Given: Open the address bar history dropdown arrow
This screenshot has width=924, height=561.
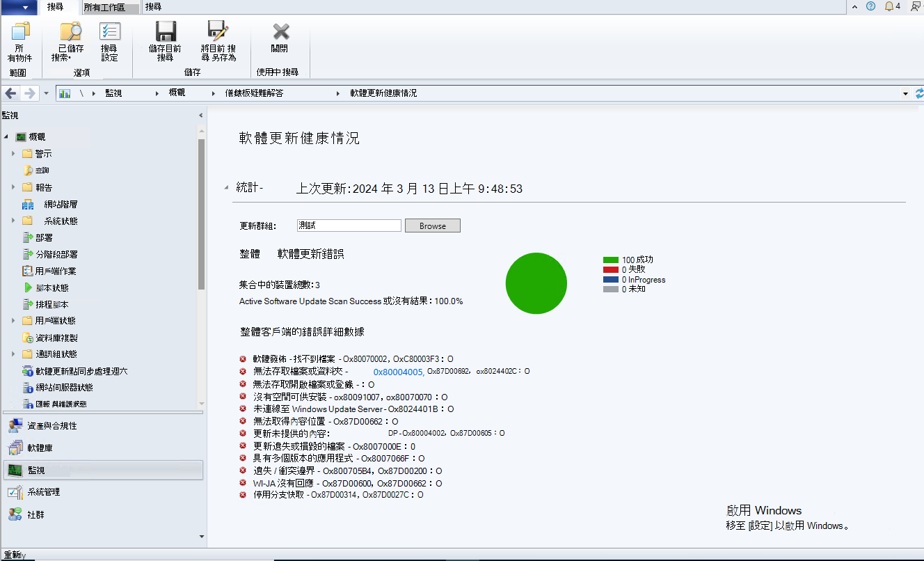Looking at the screenshot, I should point(905,93).
